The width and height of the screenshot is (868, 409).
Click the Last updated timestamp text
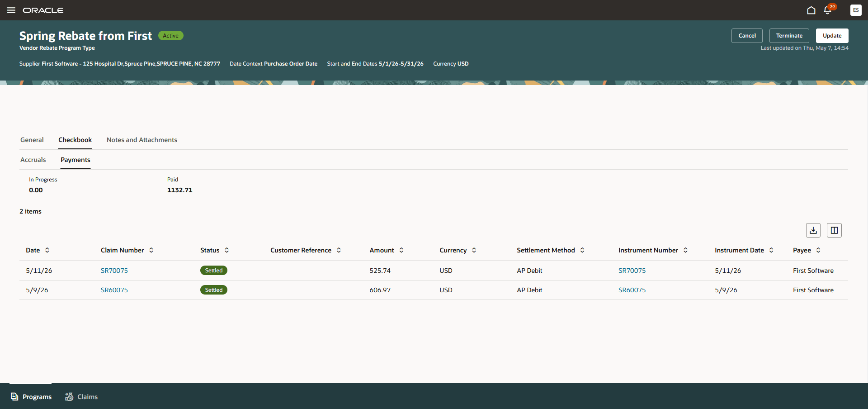(x=804, y=48)
